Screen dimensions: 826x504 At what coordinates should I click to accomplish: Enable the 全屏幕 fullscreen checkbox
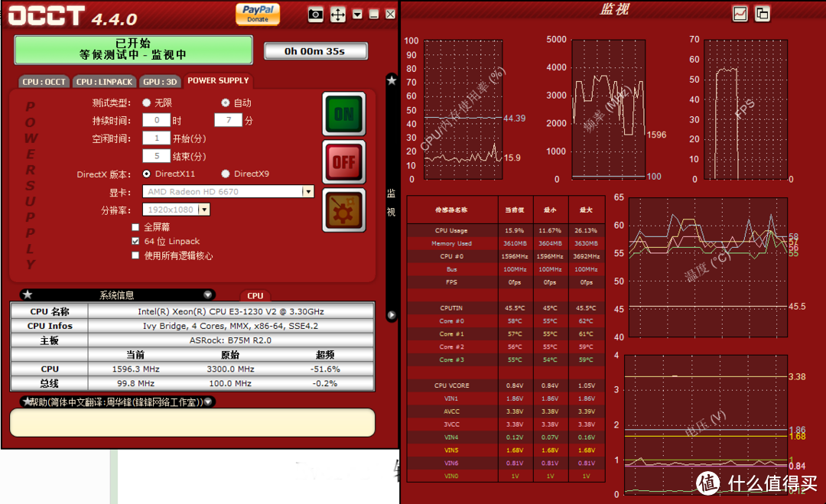135,227
